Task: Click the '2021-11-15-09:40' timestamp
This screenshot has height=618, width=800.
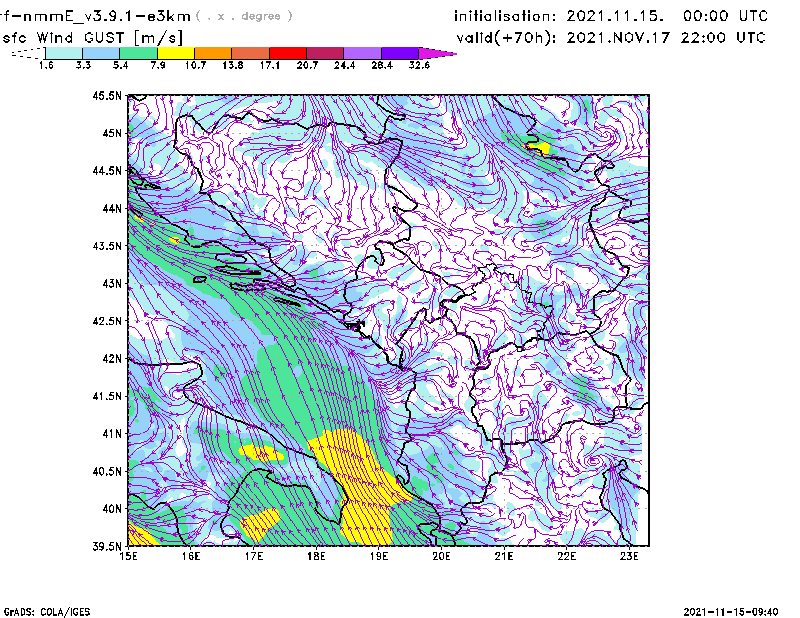Action: point(731,612)
